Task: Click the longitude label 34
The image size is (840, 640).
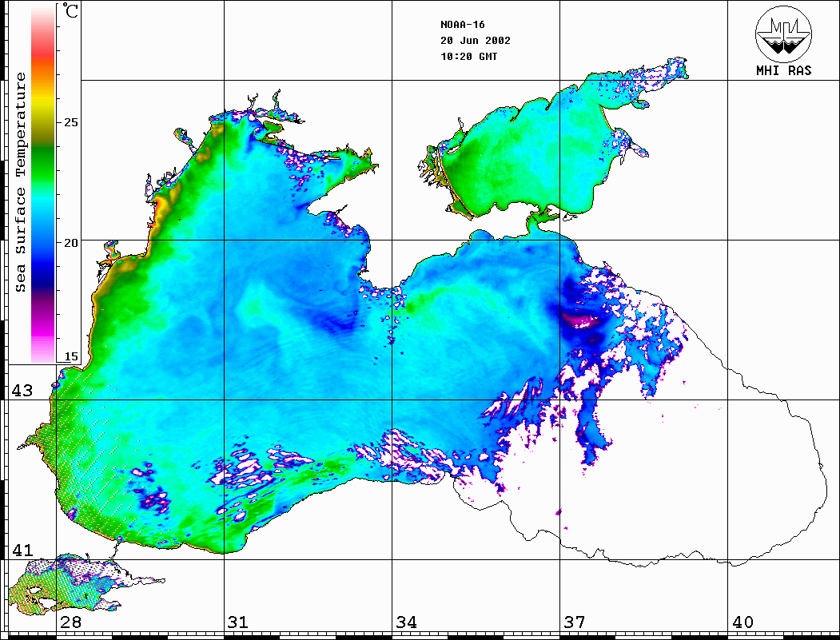Action: click(x=406, y=622)
